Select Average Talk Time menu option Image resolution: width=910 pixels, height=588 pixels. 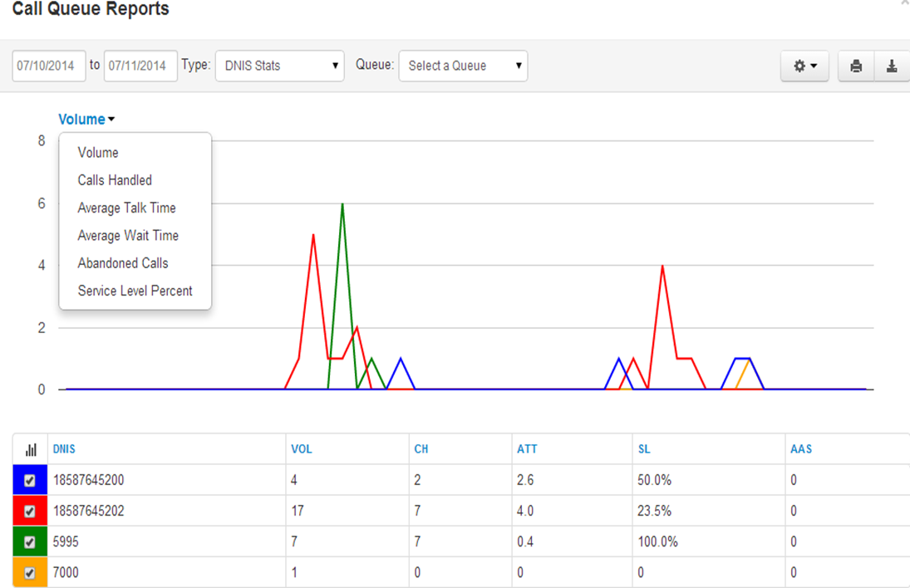point(126,208)
